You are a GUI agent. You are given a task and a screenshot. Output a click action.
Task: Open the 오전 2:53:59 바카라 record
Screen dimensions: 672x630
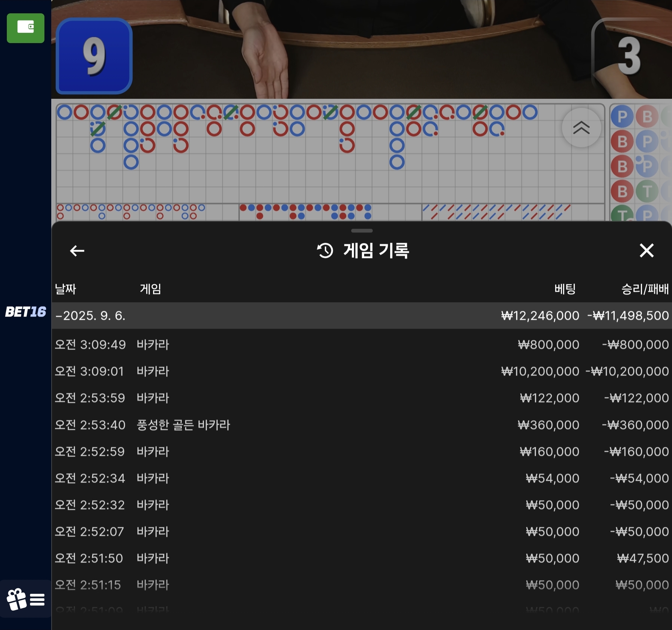click(x=362, y=398)
